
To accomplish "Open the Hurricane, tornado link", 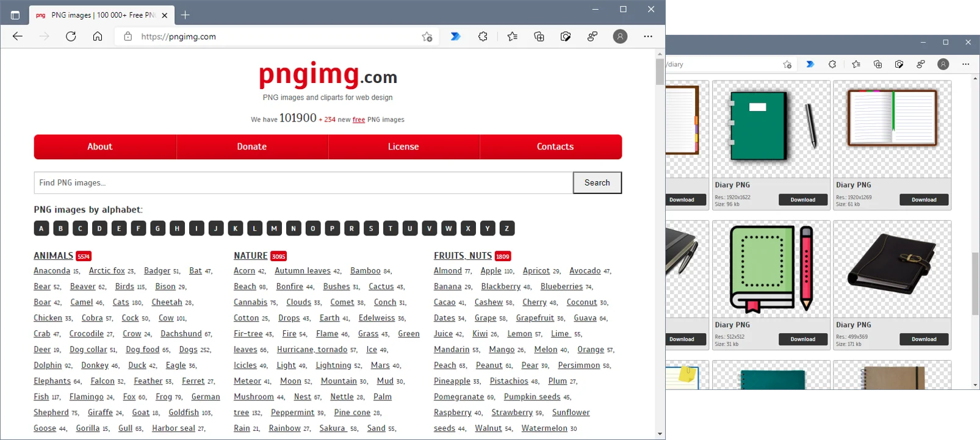I will [x=312, y=350].
